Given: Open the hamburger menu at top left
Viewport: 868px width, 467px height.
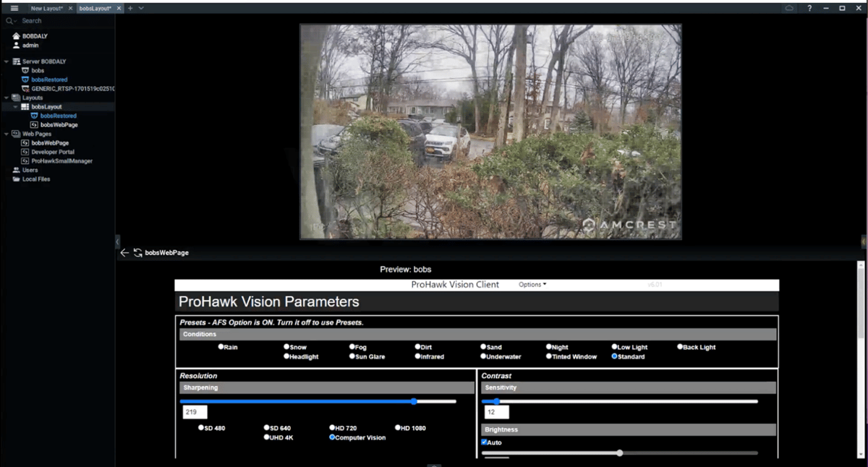Looking at the screenshot, I should click(14, 8).
